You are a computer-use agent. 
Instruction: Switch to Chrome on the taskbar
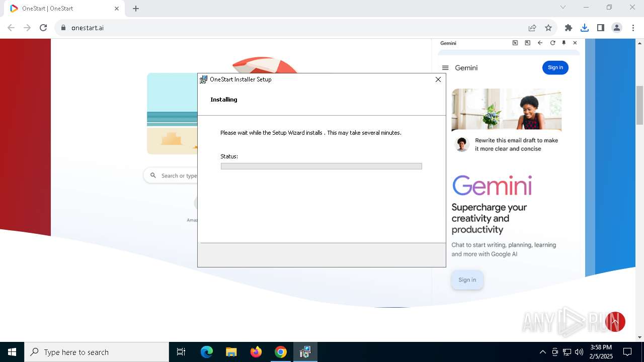pos(281,352)
